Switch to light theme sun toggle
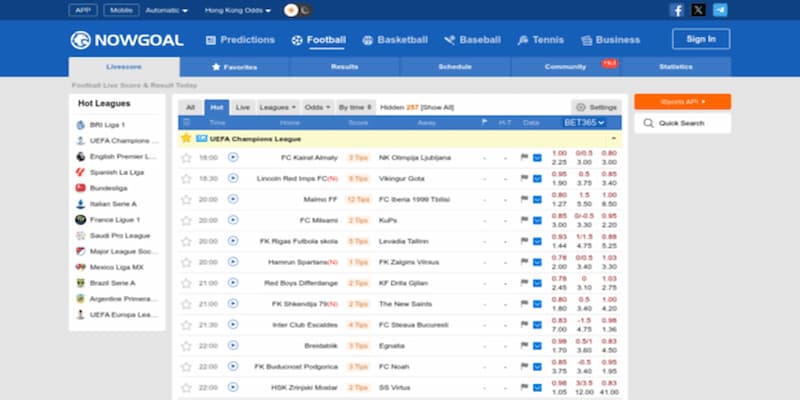This screenshot has height=400, width=800. pyautogui.click(x=291, y=10)
